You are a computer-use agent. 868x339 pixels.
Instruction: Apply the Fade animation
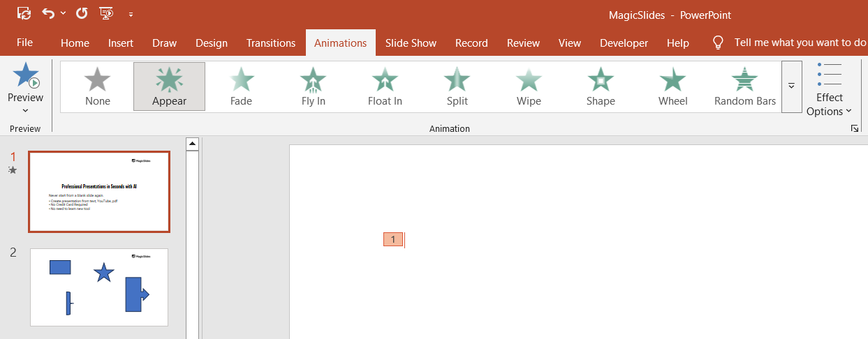coord(241,87)
